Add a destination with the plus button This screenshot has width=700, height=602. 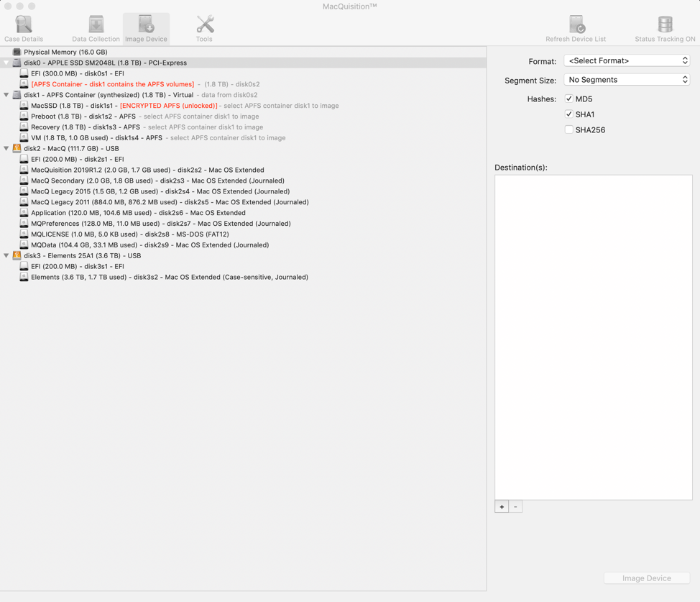point(502,507)
